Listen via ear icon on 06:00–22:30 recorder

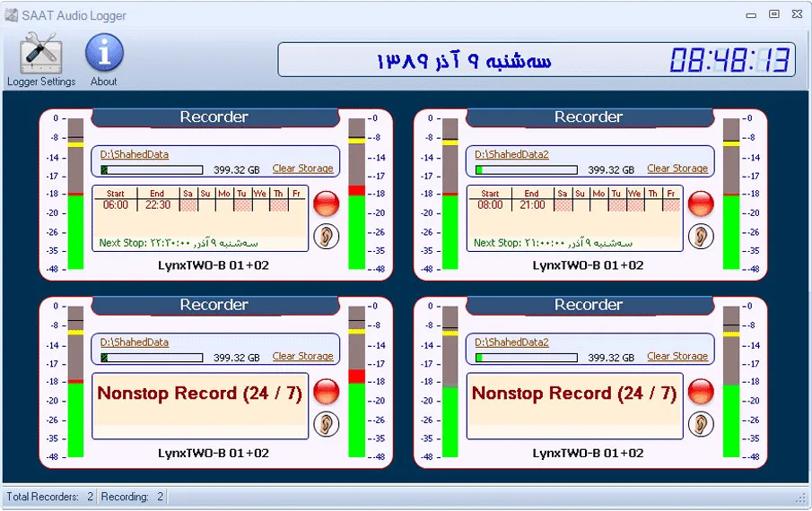click(327, 237)
